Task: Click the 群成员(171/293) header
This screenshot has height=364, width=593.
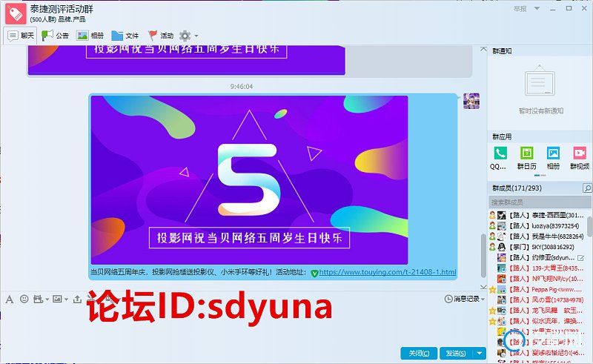Action: coord(517,188)
